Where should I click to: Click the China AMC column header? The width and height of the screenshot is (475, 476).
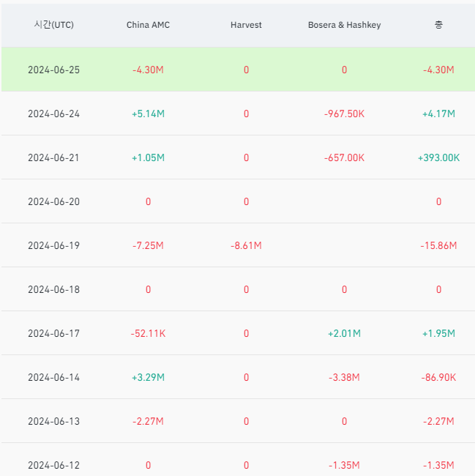[148, 25]
